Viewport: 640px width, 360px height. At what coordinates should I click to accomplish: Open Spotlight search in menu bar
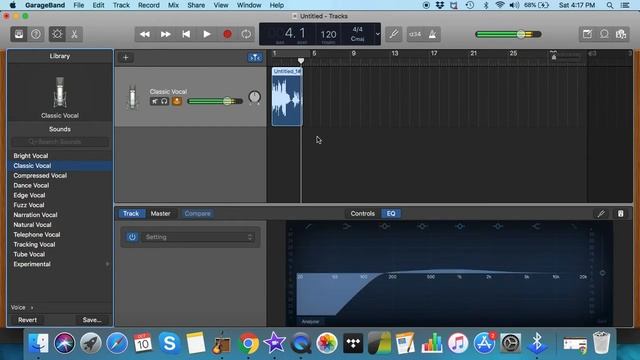point(609,5)
